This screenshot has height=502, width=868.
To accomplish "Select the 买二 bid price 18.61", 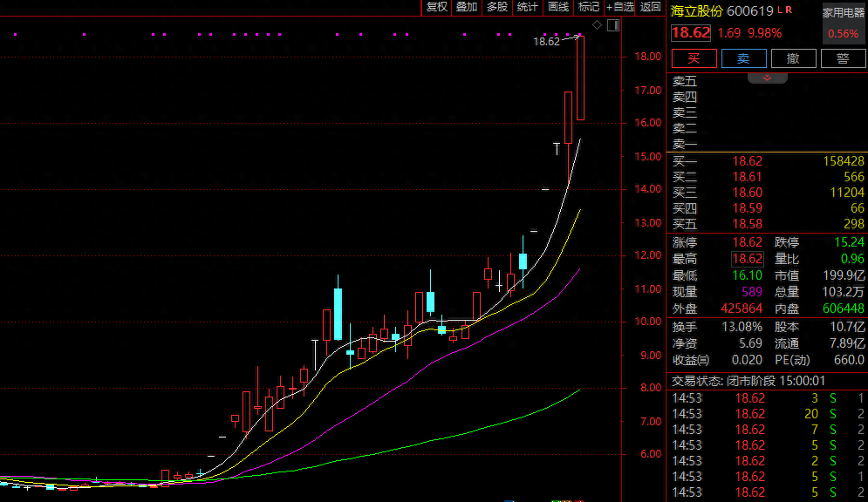I will (748, 177).
